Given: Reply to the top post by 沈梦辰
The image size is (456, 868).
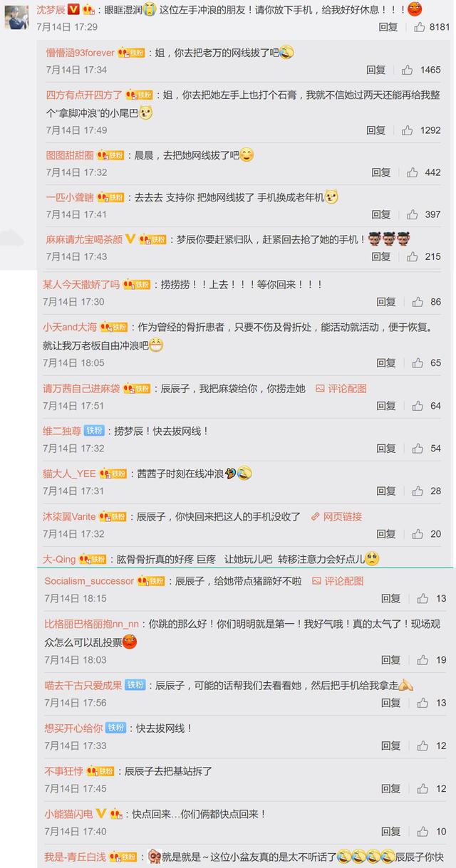Looking at the screenshot, I should (388, 27).
